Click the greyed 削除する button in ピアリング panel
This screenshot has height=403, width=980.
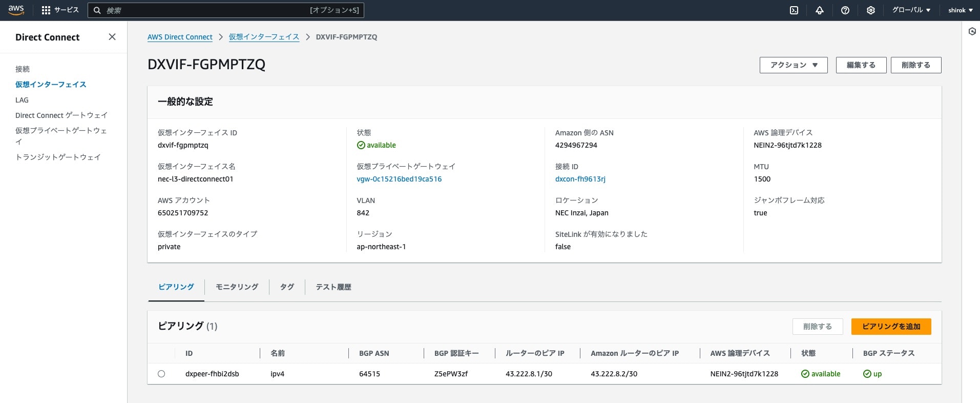click(x=818, y=327)
